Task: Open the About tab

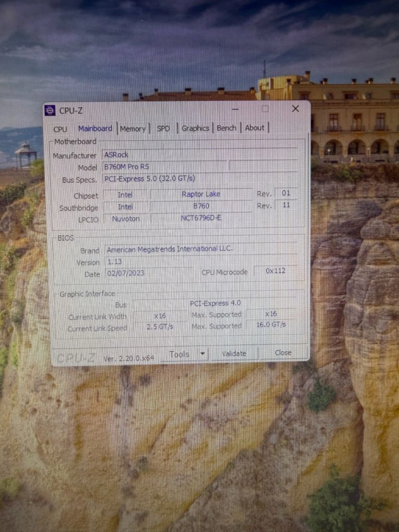Action: (255, 128)
